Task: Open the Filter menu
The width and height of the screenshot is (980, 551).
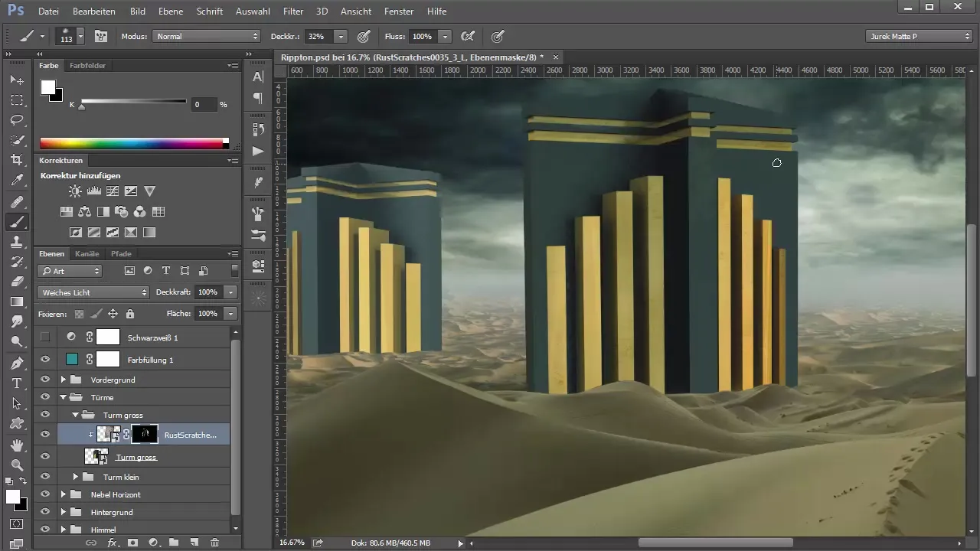Action: point(293,11)
